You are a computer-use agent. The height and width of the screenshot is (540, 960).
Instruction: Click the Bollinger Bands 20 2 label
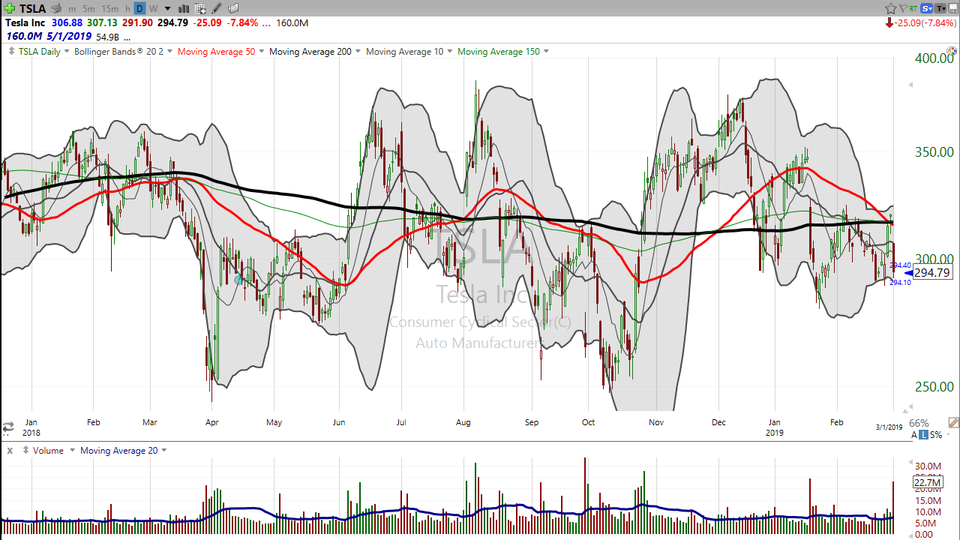click(119, 51)
